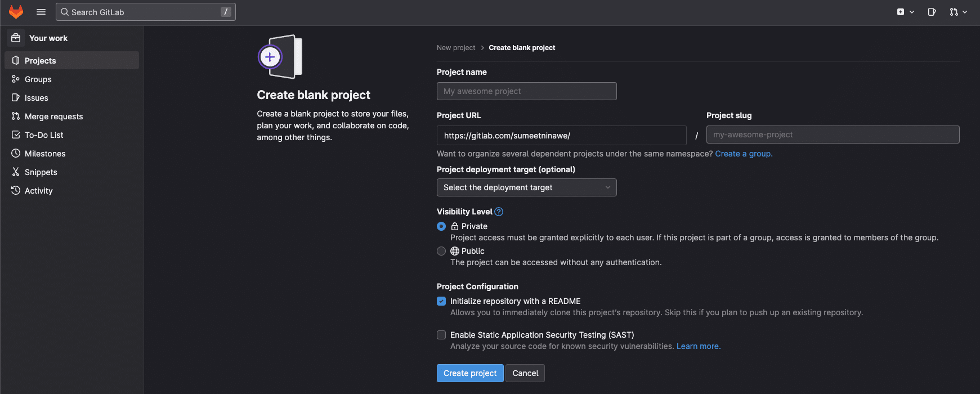Click the Project Configuration heading
980x394 pixels.
[477, 286]
